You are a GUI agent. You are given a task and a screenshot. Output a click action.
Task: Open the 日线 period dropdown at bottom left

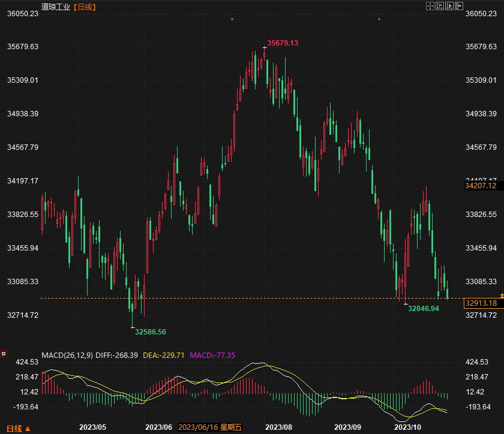pos(18,428)
